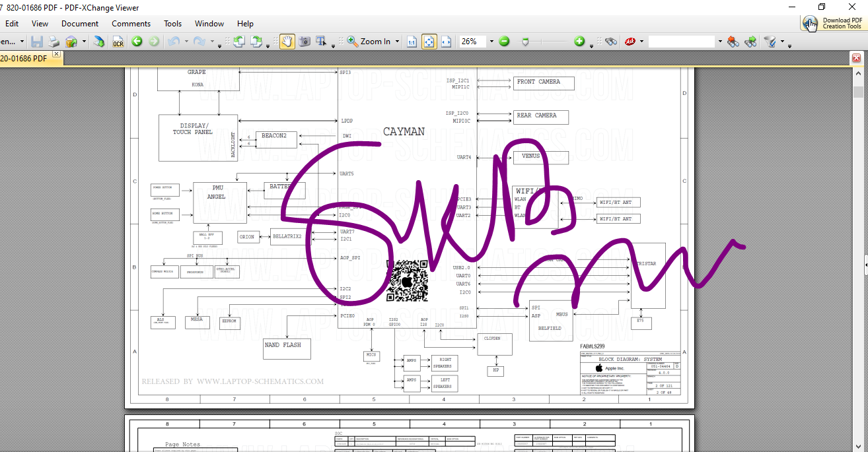Open the Document menu
This screenshot has width=868, height=452.
click(x=80, y=23)
